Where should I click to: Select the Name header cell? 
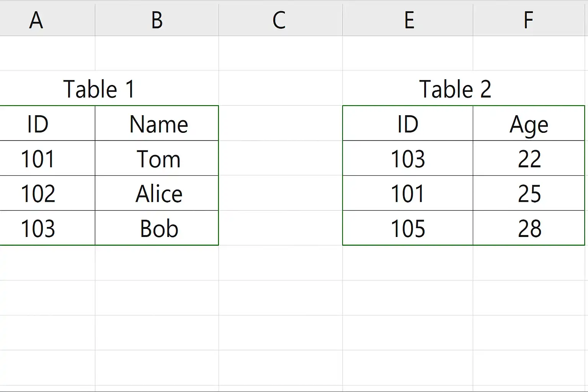coord(157,124)
